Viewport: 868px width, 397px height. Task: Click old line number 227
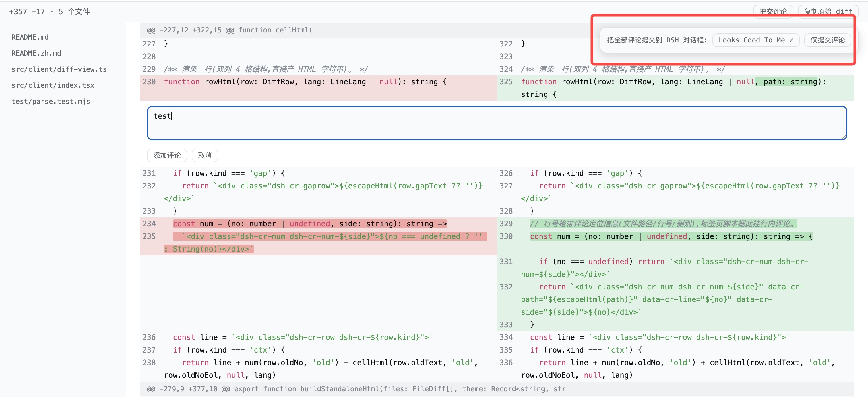149,44
